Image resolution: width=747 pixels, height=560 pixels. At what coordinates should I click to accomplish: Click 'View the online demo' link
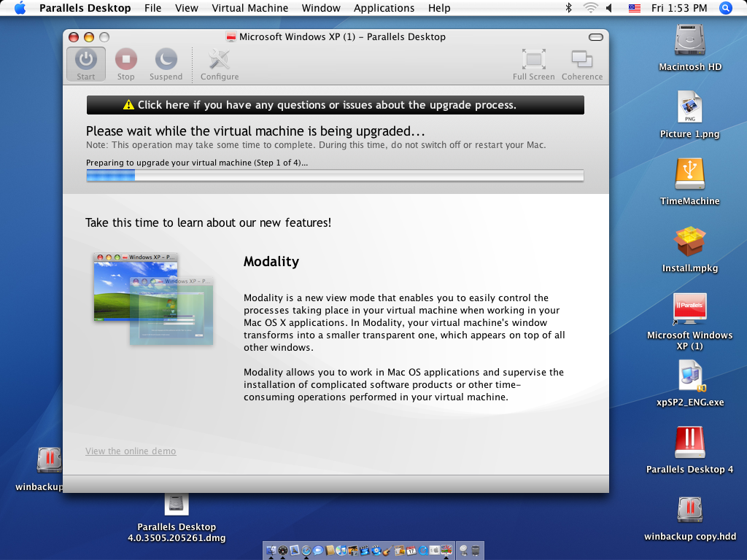click(x=131, y=451)
